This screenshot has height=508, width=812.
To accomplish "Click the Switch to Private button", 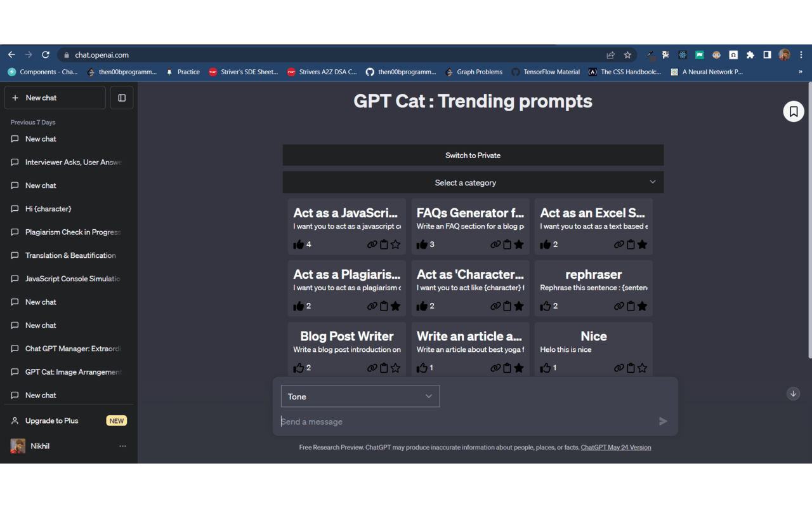I will 473,155.
